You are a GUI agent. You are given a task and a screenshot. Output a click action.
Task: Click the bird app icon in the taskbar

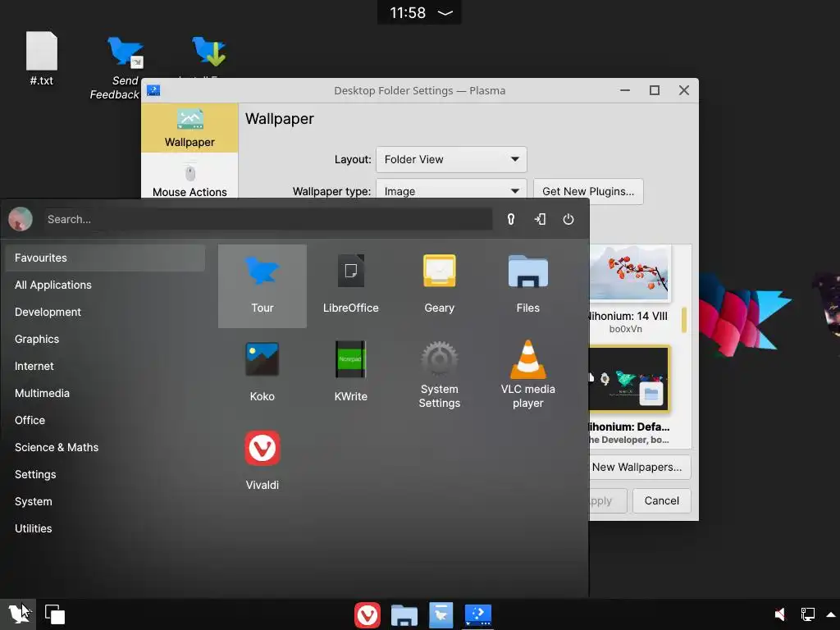point(441,614)
